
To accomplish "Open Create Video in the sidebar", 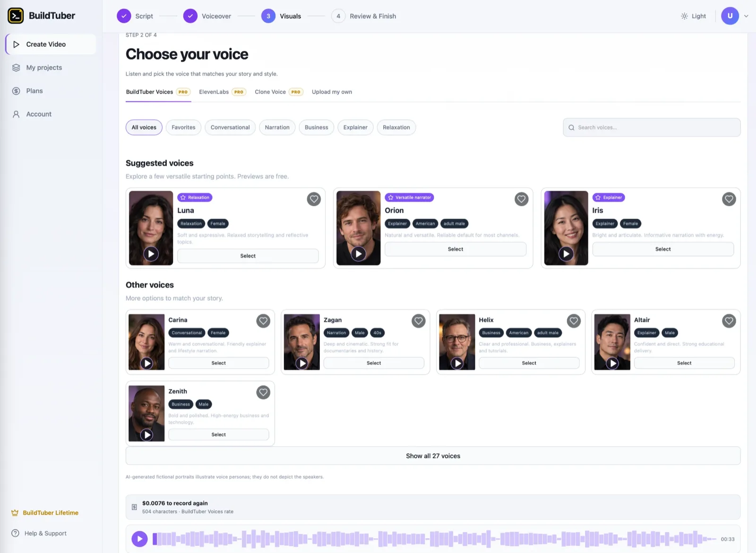I will [x=51, y=44].
